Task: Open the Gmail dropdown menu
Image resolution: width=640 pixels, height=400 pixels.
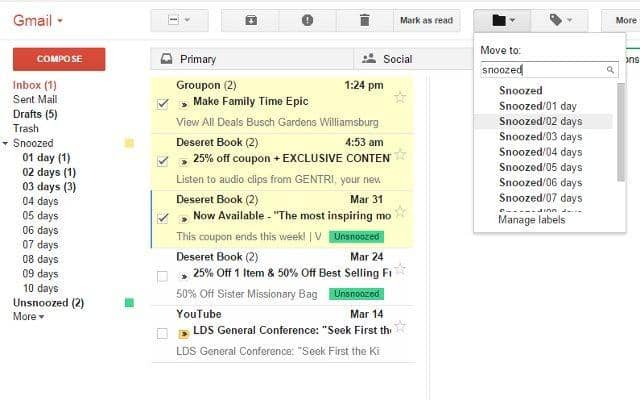Action: 38,20
